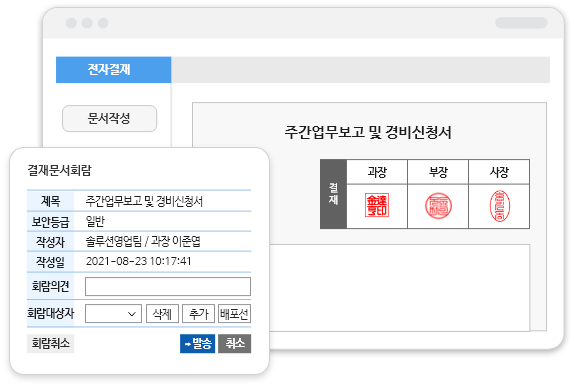The width and height of the screenshot is (574, 388).
Task: Click the 결재문서회람 dialog title
Action: 59,170
